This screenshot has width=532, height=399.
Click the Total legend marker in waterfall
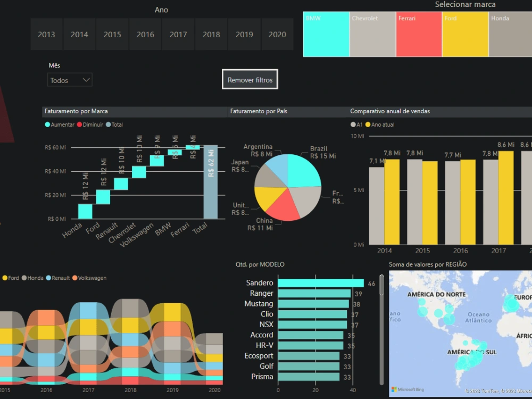click(108, 124)
